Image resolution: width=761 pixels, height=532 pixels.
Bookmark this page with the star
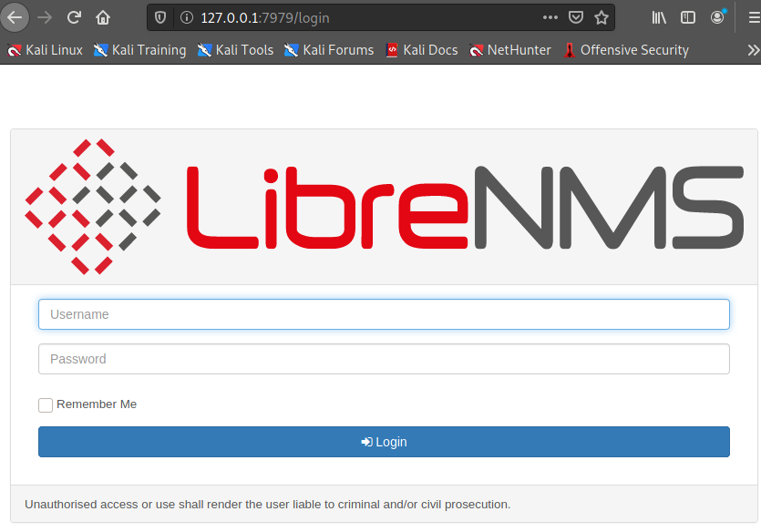point(602,17)
